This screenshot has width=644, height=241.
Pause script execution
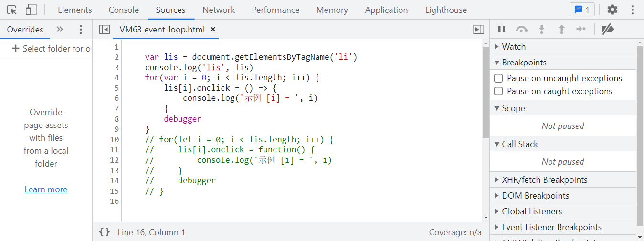pyautogui.click(x=502, y=30)
